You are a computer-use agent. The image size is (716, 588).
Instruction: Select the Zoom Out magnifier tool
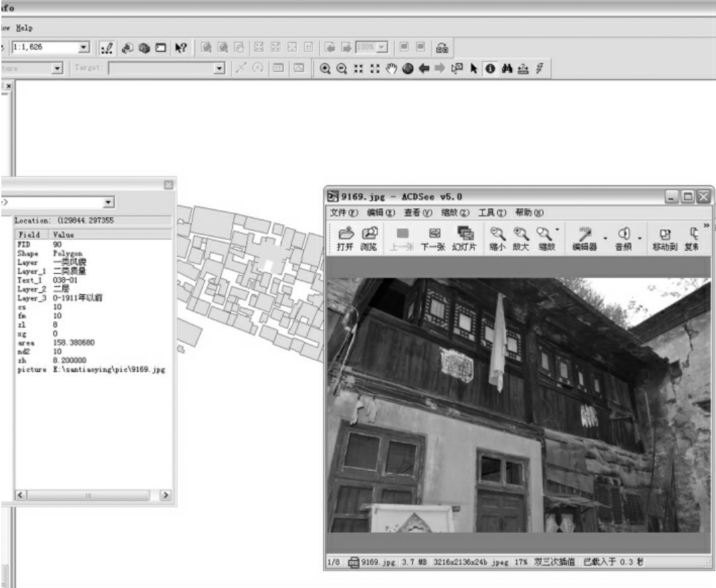tap(341, 68)
